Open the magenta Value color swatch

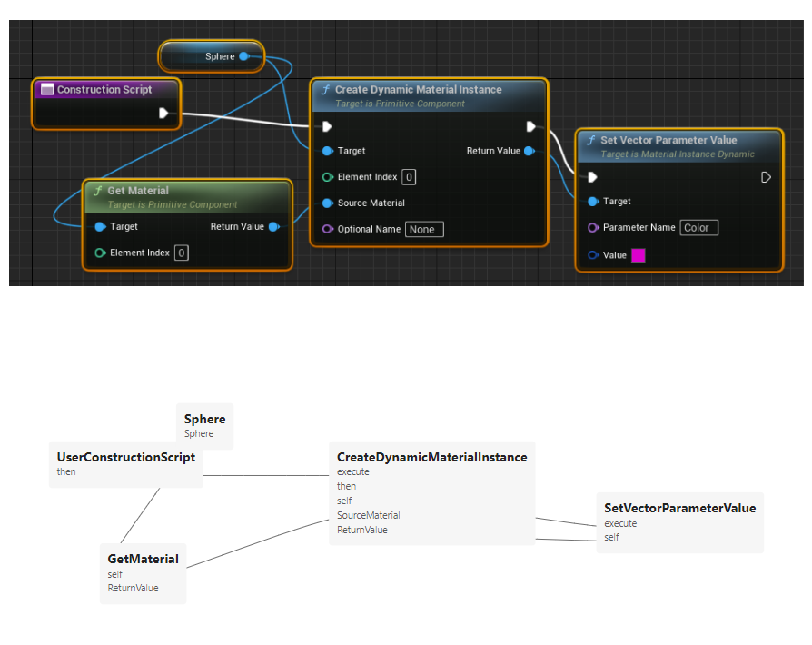coord(638,255)
